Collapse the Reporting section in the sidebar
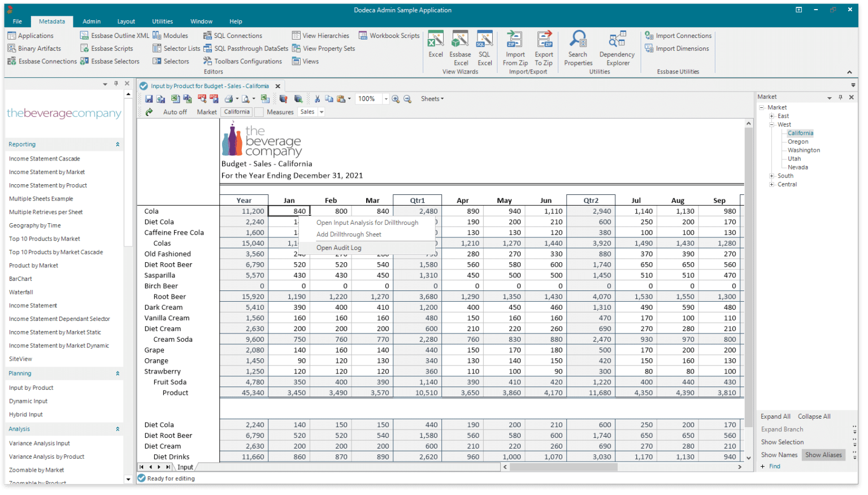Viewport: 868px width, 495px height. click(118, 144)
